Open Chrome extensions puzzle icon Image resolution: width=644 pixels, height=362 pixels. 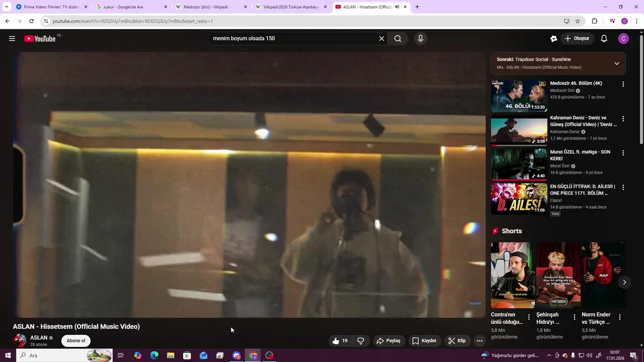(594, 21)
